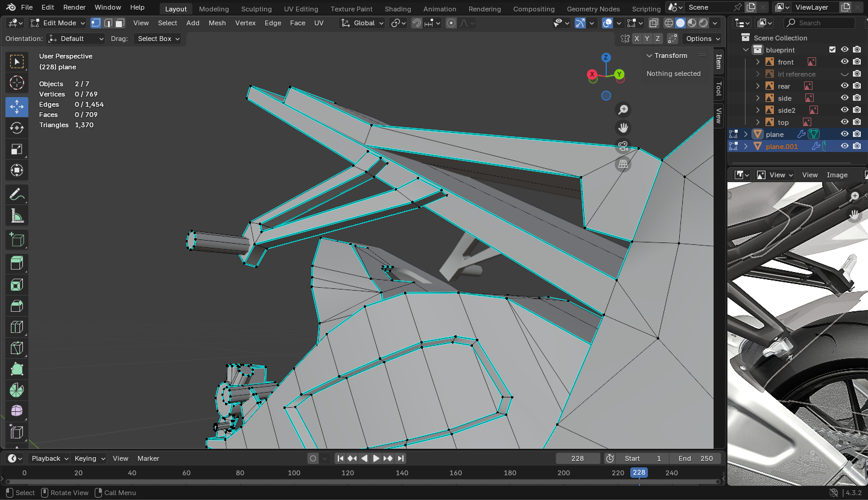This screenshot has height=500, width=868.
Task: Toggle snapping magnet in the header
Action: (x=417, y=23)
